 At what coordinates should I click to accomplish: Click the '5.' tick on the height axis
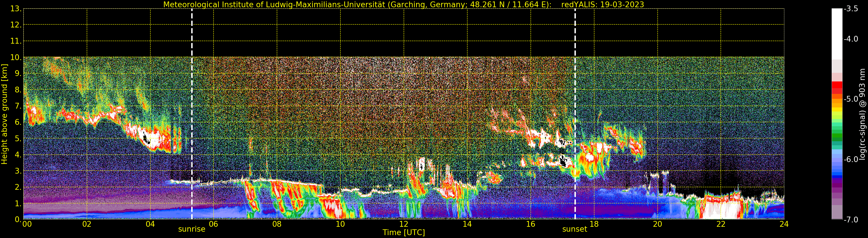click(x=18, y=138)
